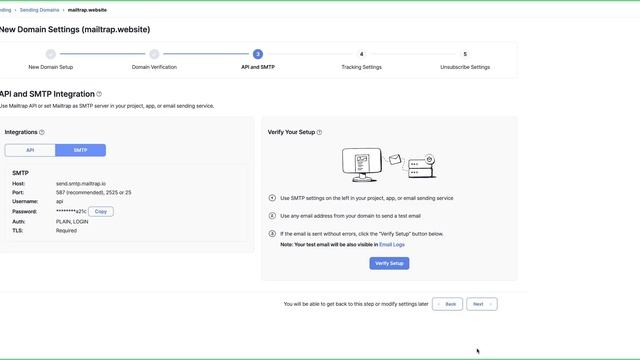Open the Email Logs link

tap(392, 244)
